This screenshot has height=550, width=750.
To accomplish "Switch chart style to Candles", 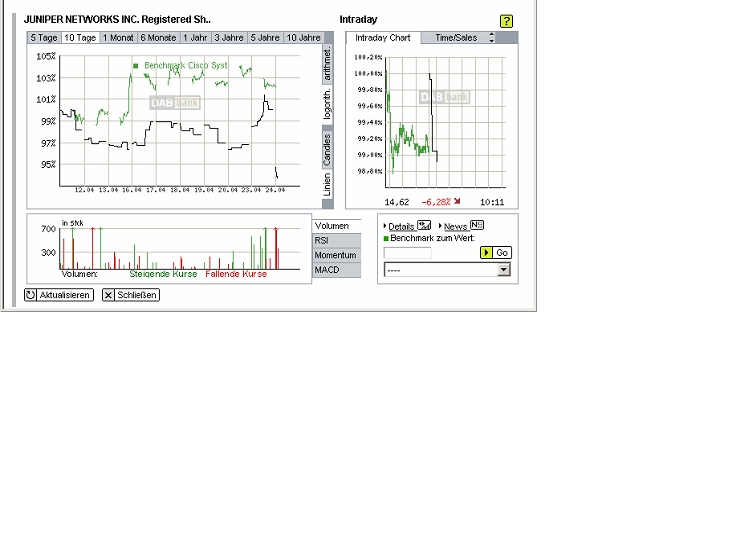I will click(327, 150).
